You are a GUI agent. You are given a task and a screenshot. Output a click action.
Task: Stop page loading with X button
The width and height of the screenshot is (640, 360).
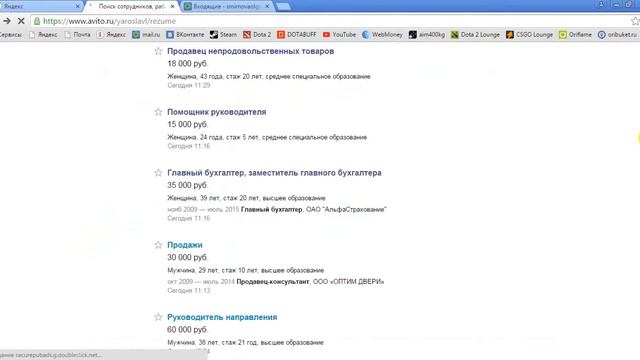[21, 21]
